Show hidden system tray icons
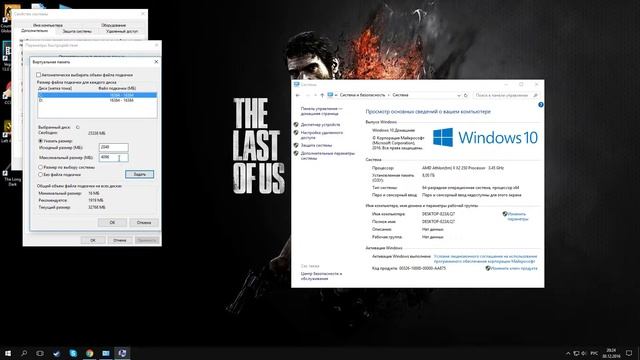Viewport: 640px width, 360px height. coord(568,353)
